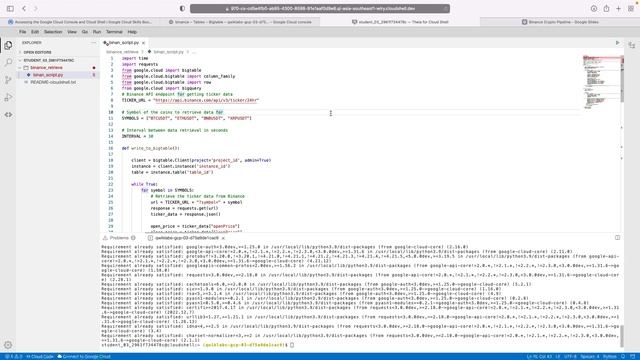Open a new Safari tab
Screen dimensions: 640x360
point(618,8)
